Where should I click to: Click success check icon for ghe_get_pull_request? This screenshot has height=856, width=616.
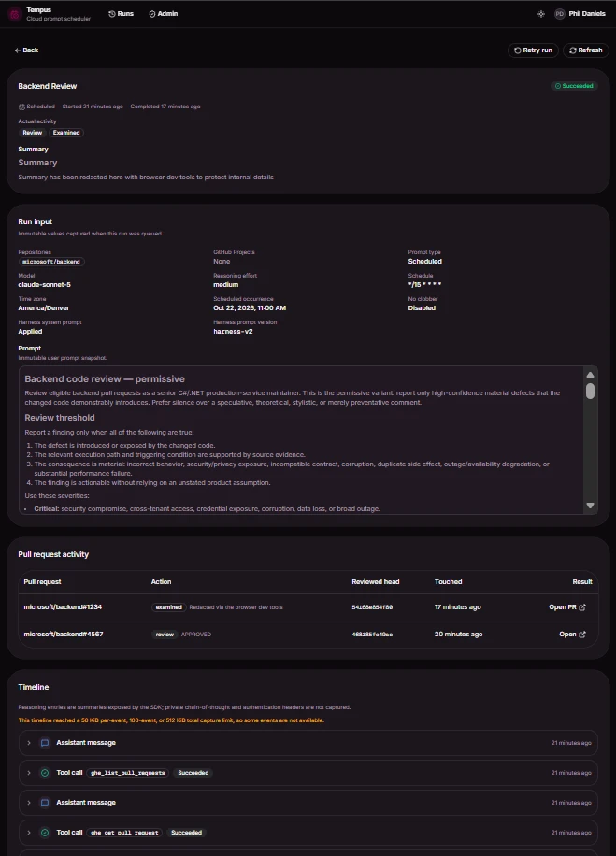point(45,833)
